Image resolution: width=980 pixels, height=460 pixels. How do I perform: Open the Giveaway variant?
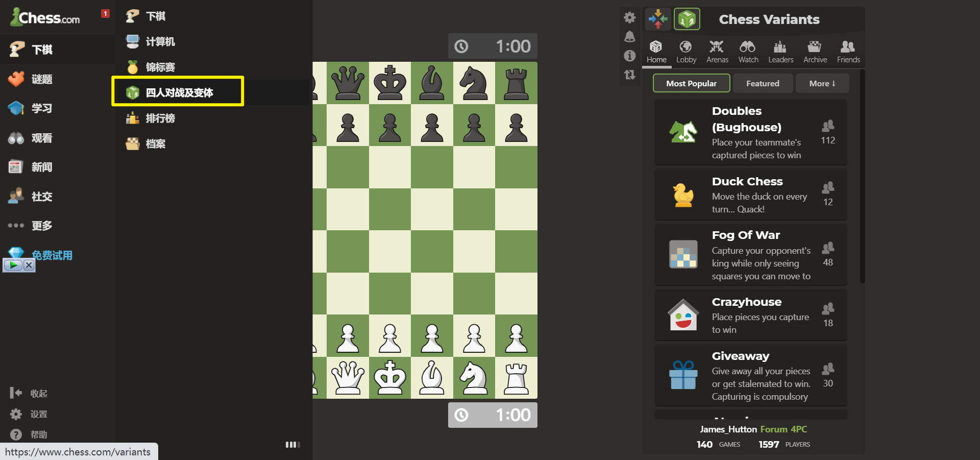(751, 375)
